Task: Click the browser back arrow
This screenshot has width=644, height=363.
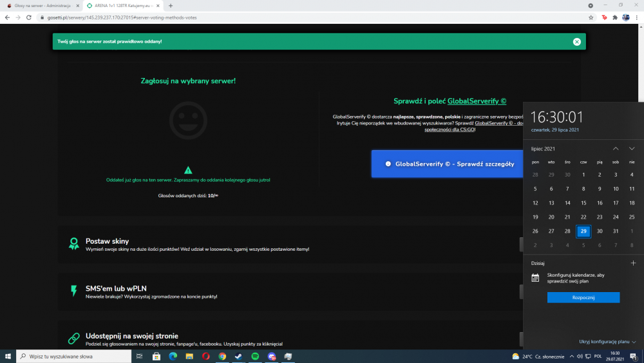Action: click(7, 17)
